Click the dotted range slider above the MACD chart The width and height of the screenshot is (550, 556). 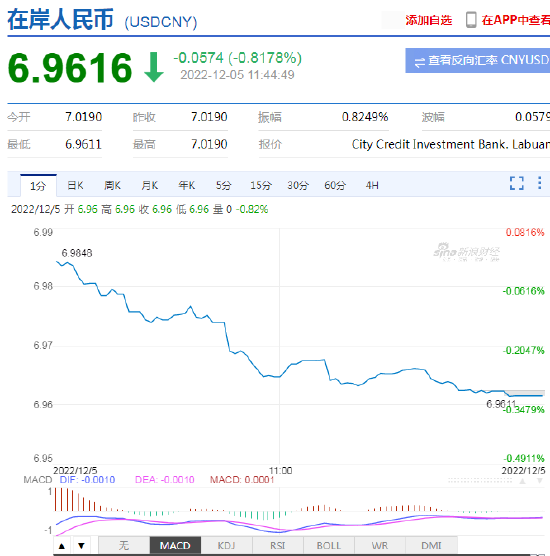coord(480,480)
